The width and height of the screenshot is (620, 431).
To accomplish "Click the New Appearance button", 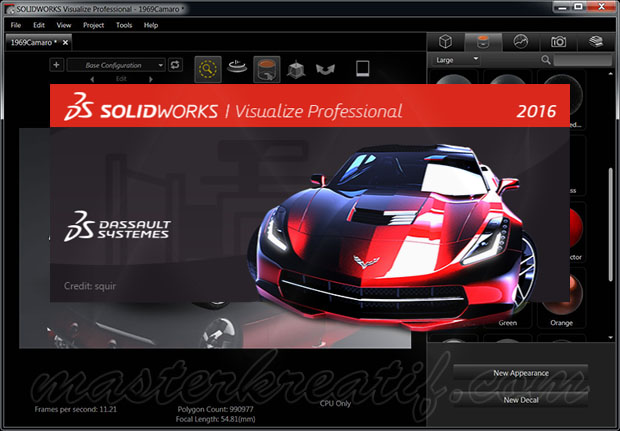I will pos(521,373).
